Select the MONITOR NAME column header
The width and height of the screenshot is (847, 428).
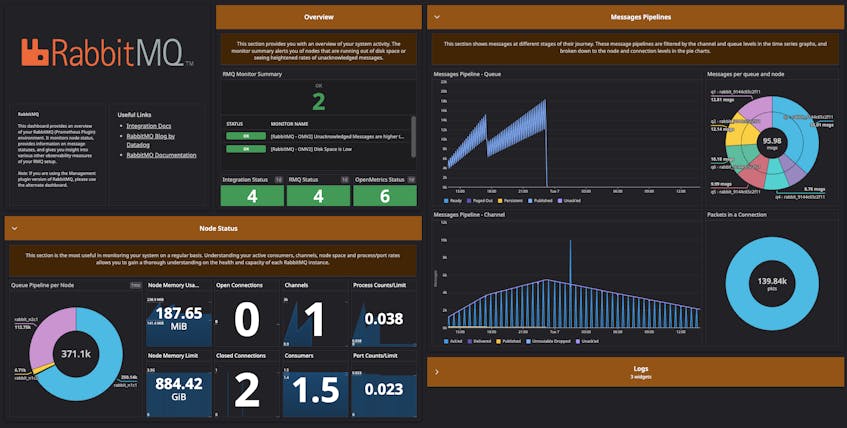tap(290, 124)
